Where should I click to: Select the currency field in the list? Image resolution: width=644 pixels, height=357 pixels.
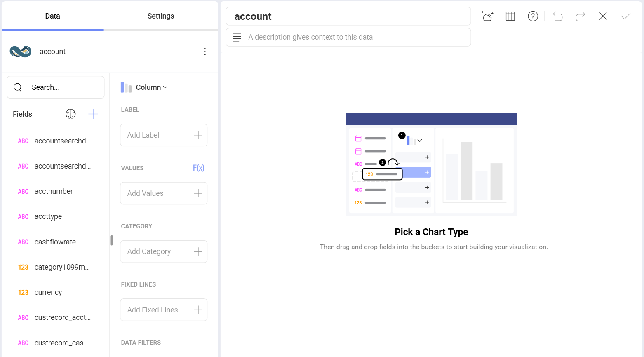[x=48, y=292]
